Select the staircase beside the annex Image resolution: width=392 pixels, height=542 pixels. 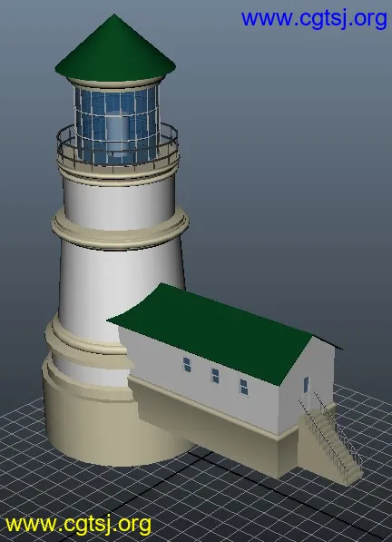click(x=328, y=439)
